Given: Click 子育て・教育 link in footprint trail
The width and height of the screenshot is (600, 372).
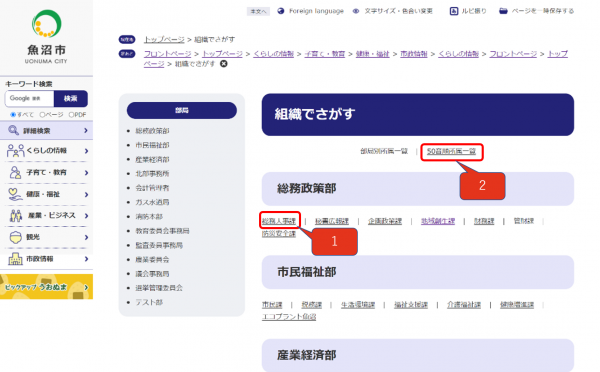Looking at the screenshot, I should click(325, 54).
